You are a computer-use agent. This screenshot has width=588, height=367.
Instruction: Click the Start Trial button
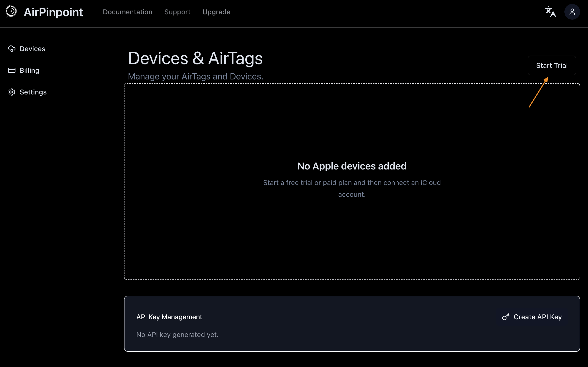552,65
